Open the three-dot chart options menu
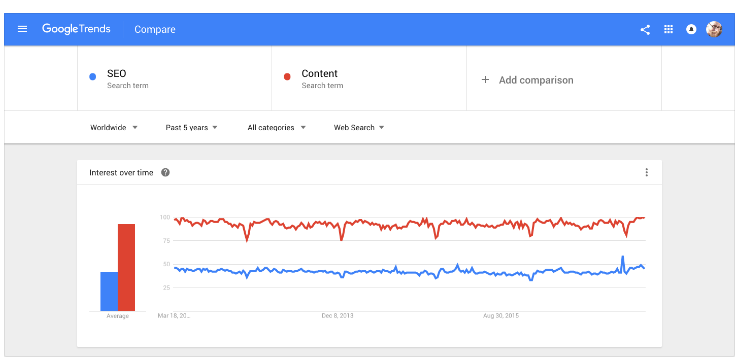This screenshot has width=739, height=364. pyautogui.click(x=647, y=172)
